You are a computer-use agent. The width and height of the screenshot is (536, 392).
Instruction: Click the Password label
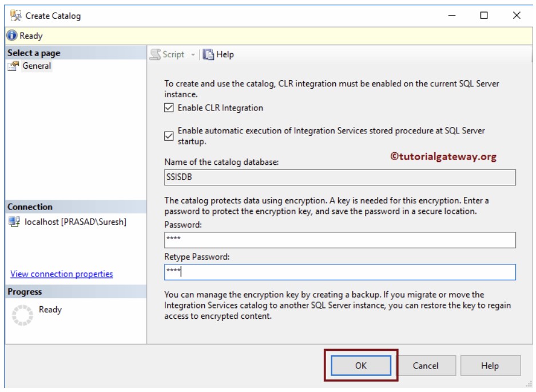[x=183, y=224]
